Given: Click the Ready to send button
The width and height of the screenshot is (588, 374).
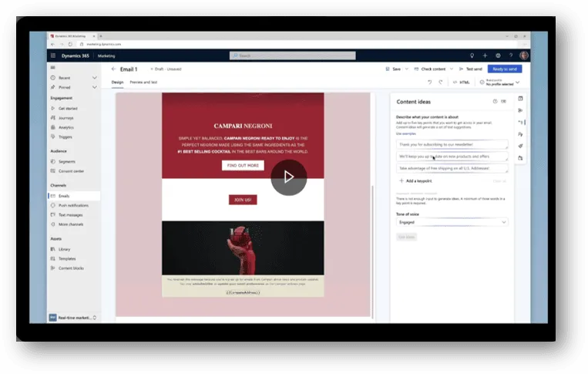Looking at the screenshot, I should 504,69.
